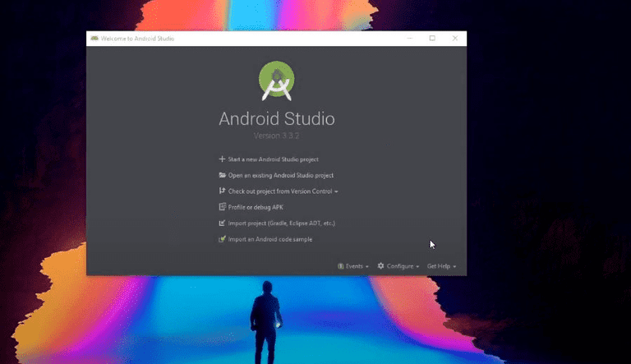Screen dimensions: 631x364
Task: Click the Configure gear icon
Action: click(380, 266)
